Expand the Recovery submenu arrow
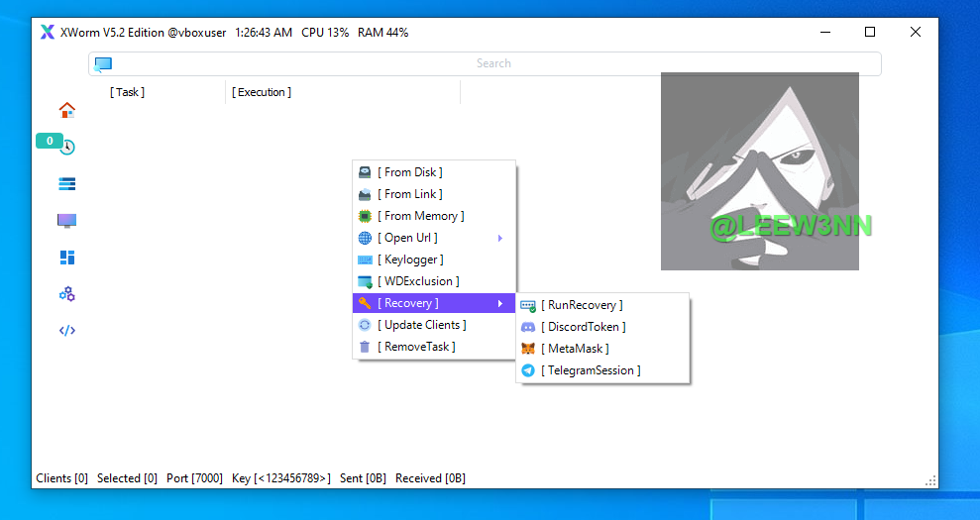This screenshot has width=980, height=520. [500, 303]
